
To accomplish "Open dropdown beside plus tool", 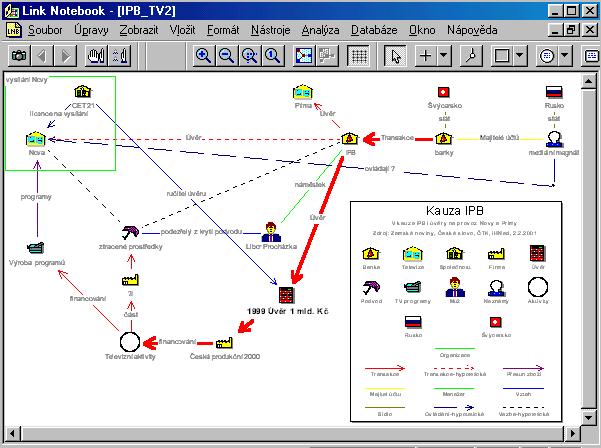I will tap(443, 56).
